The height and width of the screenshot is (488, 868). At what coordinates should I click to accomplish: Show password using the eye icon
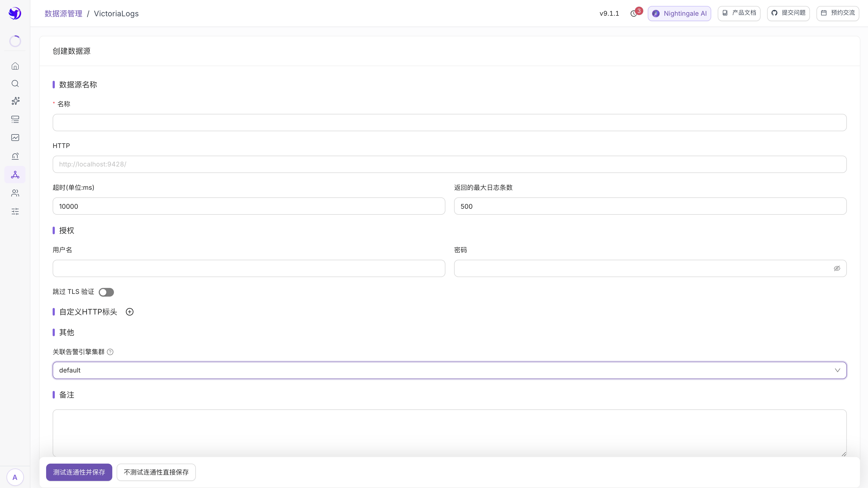(x=837, y=268)
